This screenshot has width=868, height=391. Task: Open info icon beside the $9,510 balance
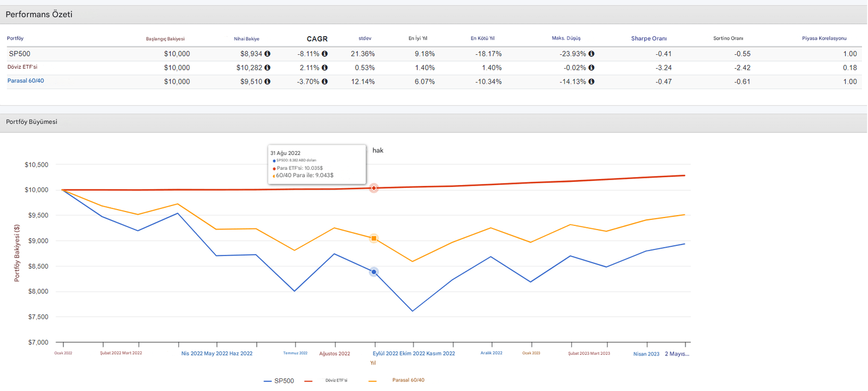267,81
